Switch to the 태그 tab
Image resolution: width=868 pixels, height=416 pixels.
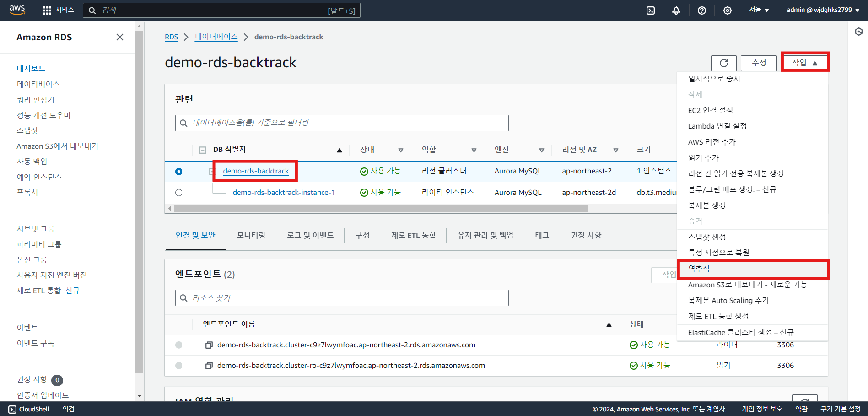pos(542,235)
